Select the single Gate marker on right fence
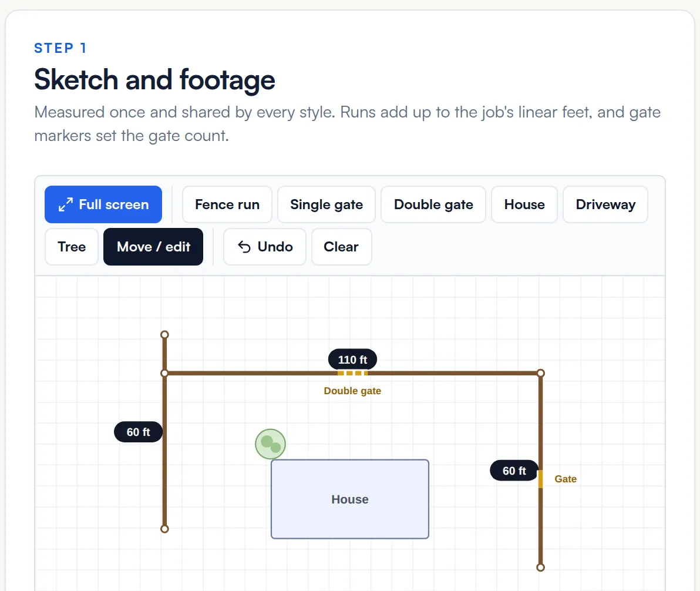This screenshot has width=700, height=591. (x=541, y=479)
